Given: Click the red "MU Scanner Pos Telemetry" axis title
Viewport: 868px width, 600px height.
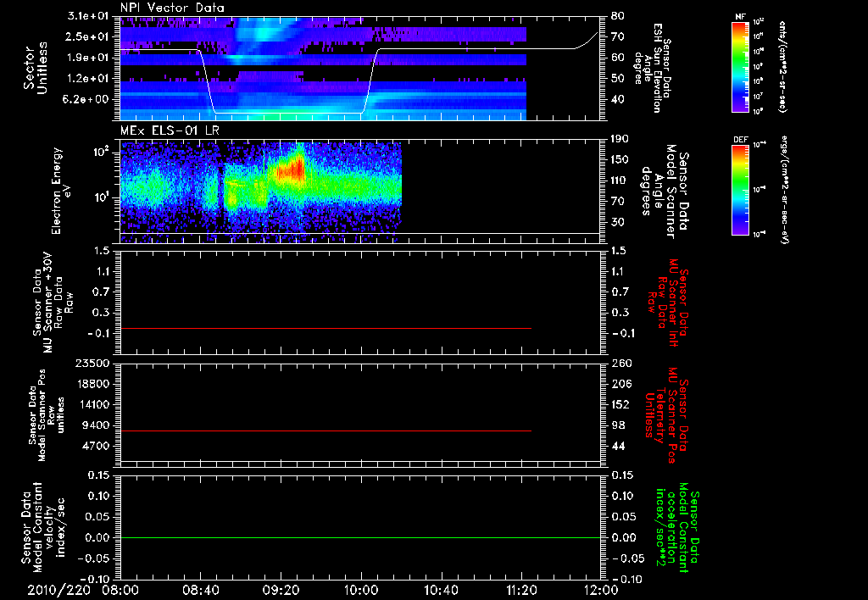Looking at the screenshot, I should (666, 416).
